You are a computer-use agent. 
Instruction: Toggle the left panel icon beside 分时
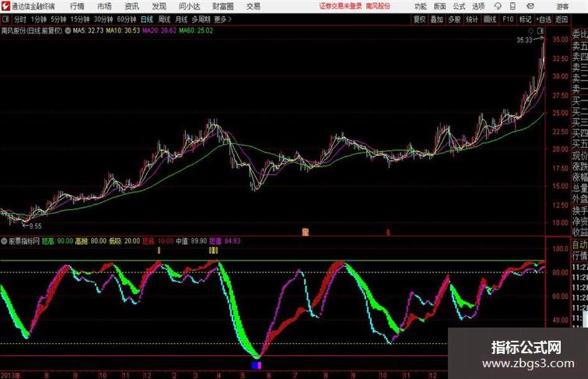click(x=6, y=19)
